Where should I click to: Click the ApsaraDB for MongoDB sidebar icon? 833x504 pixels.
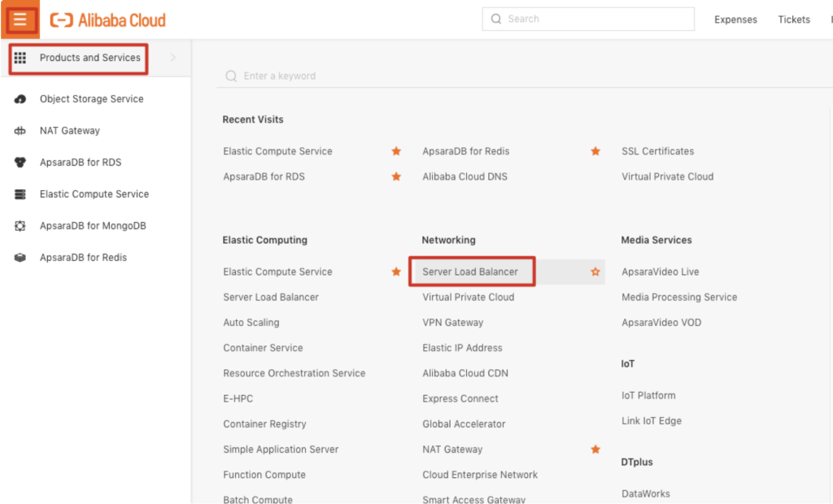click(x=20, y=226)
